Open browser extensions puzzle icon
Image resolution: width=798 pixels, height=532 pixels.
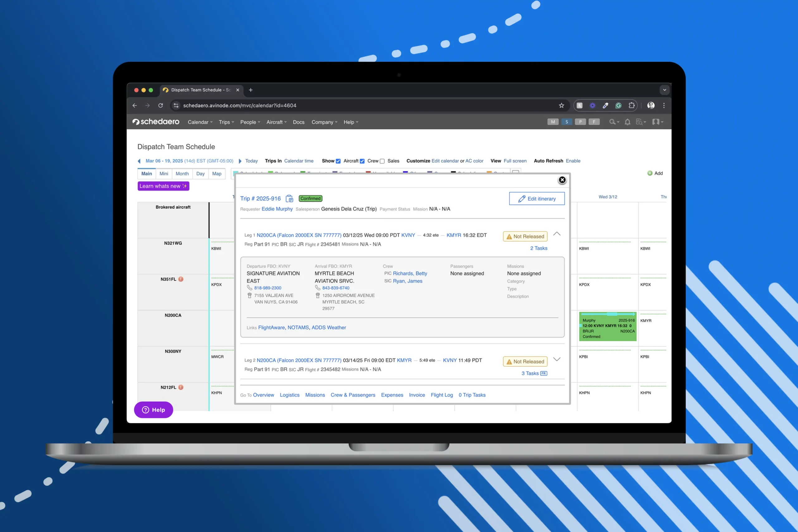[x=632, y=106]
